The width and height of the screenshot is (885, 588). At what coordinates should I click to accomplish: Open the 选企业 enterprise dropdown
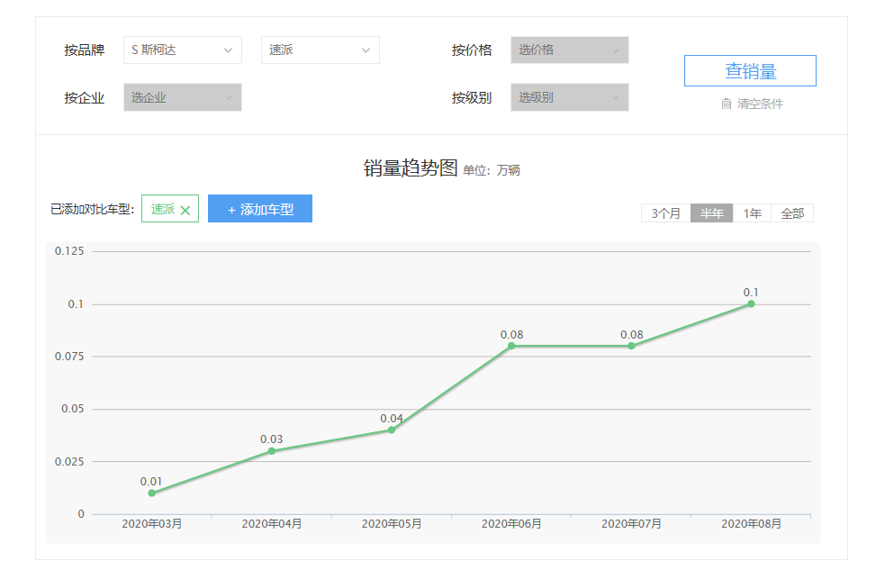[182, 96]
